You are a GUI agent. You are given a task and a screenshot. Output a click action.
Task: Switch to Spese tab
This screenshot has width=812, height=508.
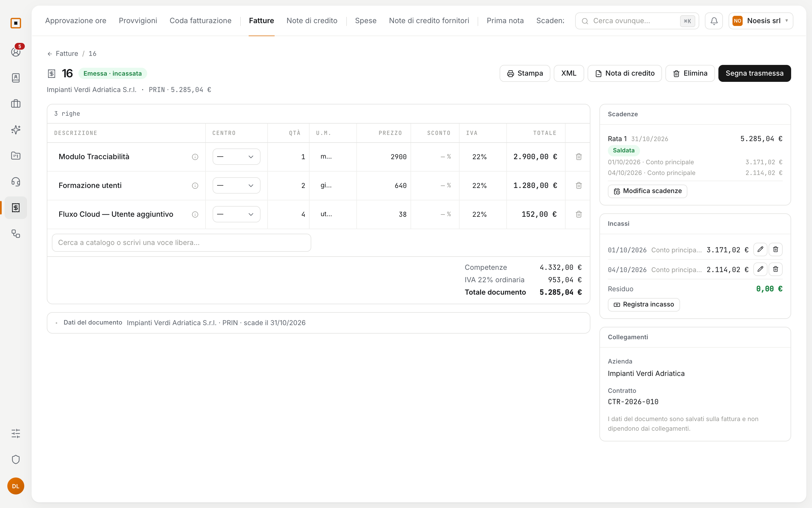tap(365, 21)
